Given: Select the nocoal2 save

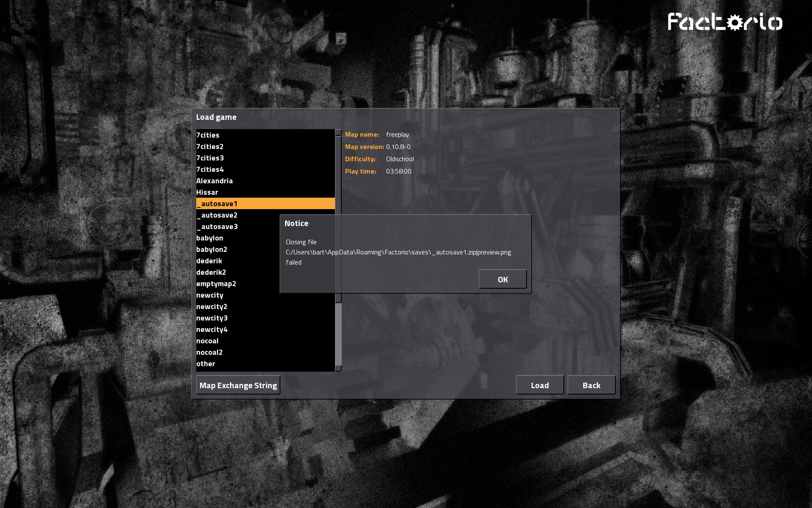Looking at the screenshot, I should [266, 352].
